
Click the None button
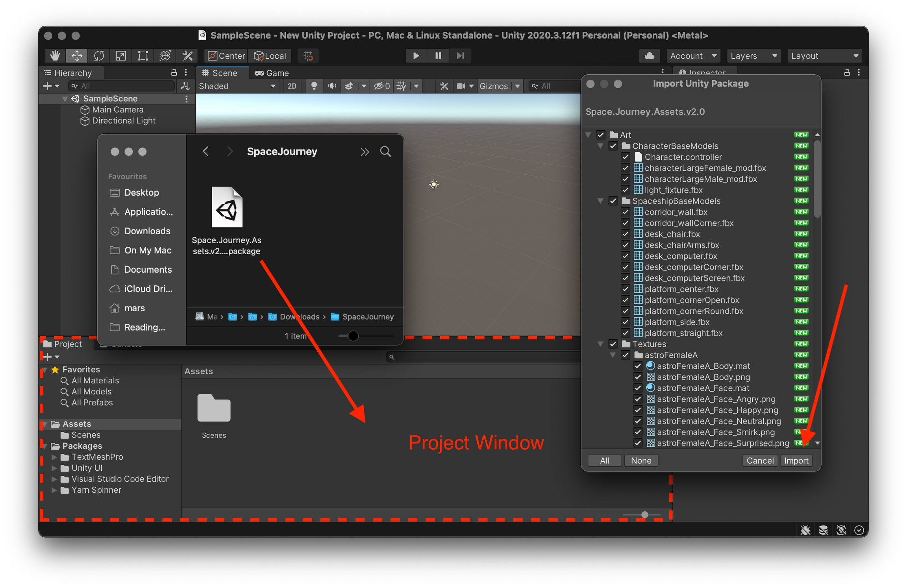click(640, 460)
